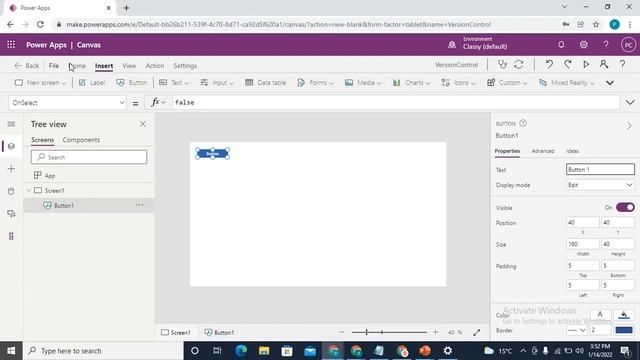Image resolution: width=640 pixels, height=360 pixels.
Task: Toggle the Visible switch off
Action: click(x=625, y=207)
